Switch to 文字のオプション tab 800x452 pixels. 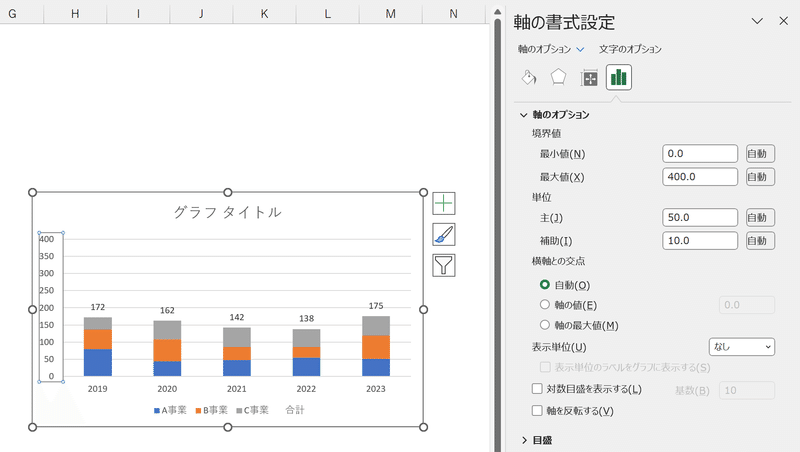point(630,49)
